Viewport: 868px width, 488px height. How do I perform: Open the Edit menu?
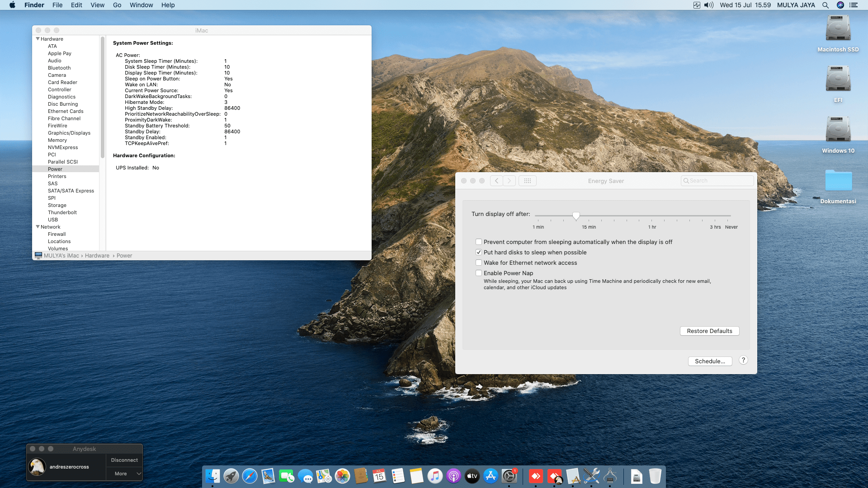(x=76, y=5)
